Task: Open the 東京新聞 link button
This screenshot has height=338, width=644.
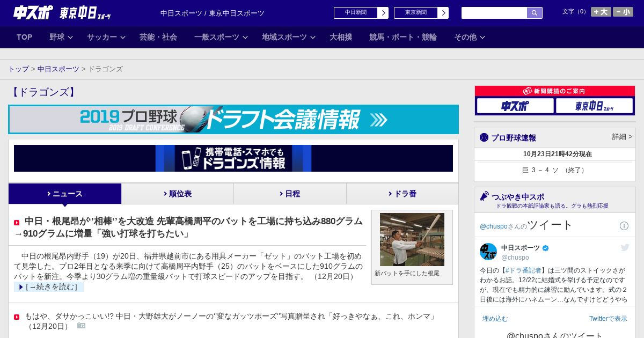Action: tap(421, 13)
